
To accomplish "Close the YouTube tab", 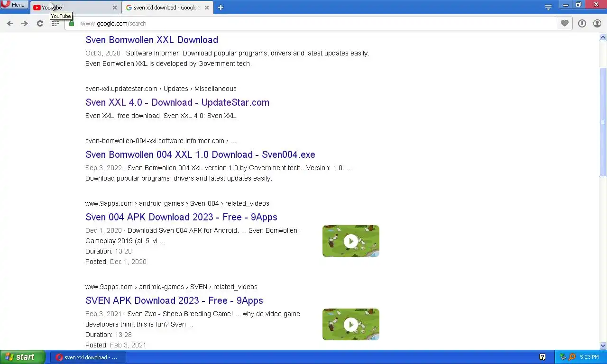I will tap(114, 8).
